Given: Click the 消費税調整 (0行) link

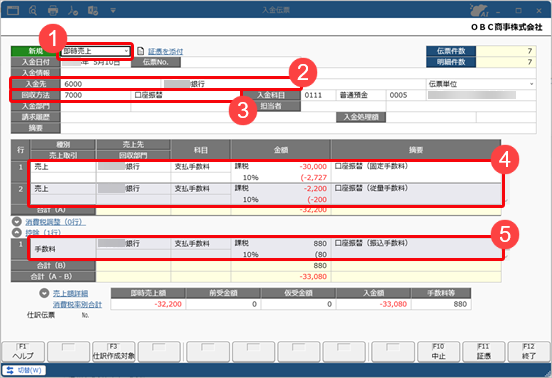Looking at the screenshot, I should [55, 222].
